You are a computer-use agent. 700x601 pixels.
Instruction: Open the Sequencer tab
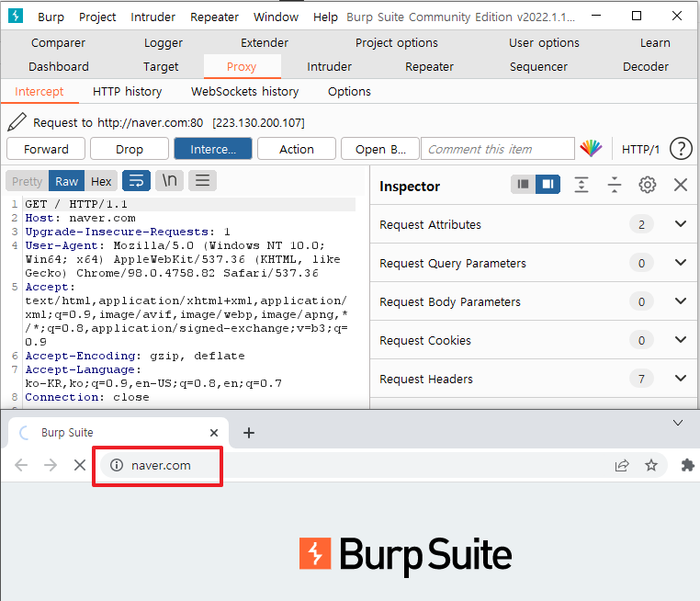pos(538,66)
